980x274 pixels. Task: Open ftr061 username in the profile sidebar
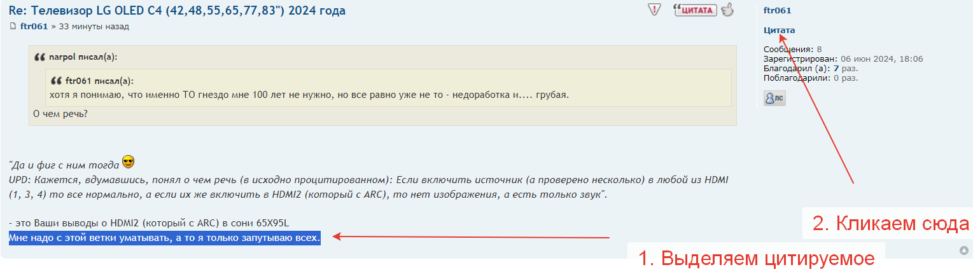[777, 11]
